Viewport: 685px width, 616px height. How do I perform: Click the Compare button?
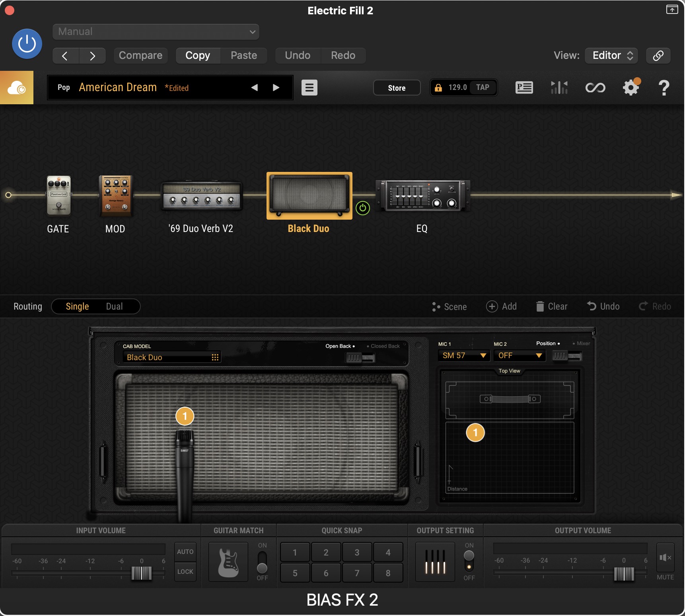(140, 56)
